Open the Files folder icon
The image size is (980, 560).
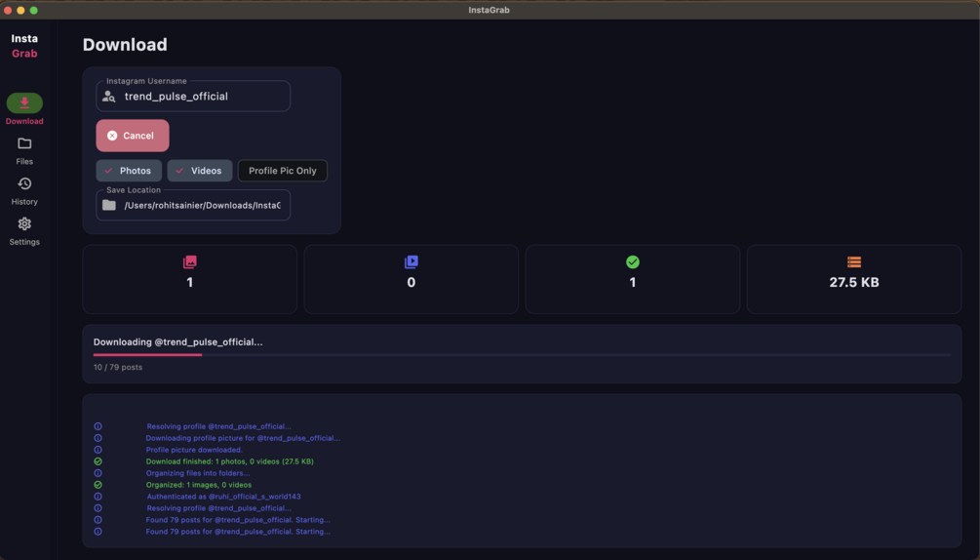tap(24, 143)
